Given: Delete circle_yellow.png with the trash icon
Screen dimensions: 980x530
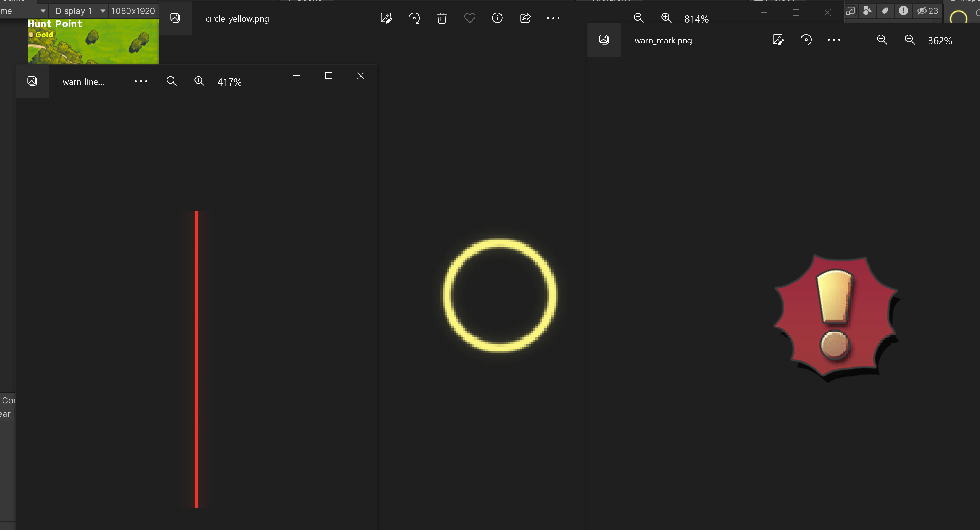Looking at the screenshot, I should (x=442, y=18).
